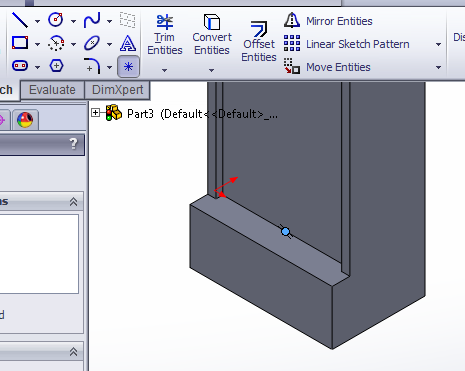
Task: Collapse the lower property manager section
Action: point(73,352)
